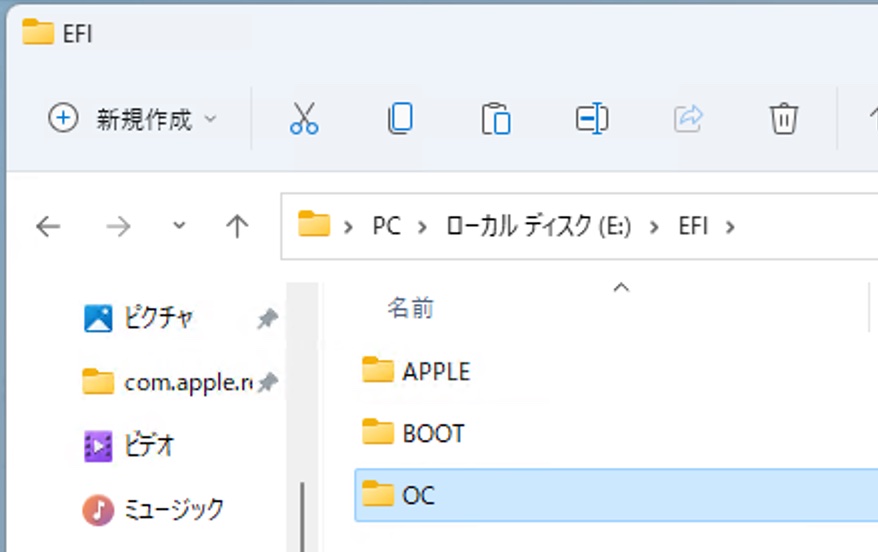Click the Paste clipboard icon
This screenshot has height=552, width=878.
coord(496,119)
